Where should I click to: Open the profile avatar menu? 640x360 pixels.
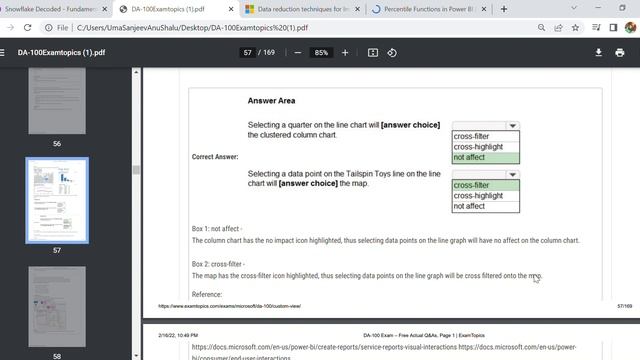[x=630, y=28]
